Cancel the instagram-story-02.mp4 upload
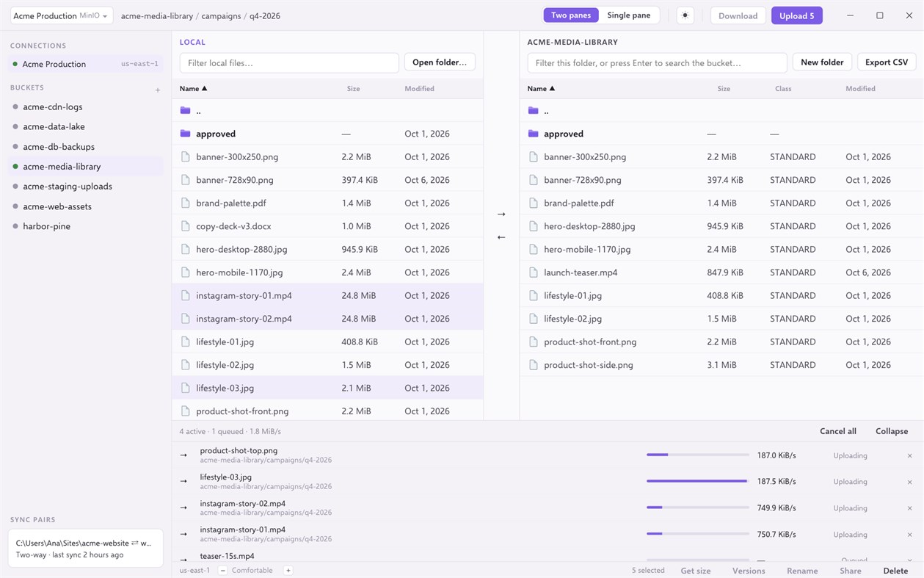Image resolution: width=924 pixels, height=578 pixels. click(909, 508)
